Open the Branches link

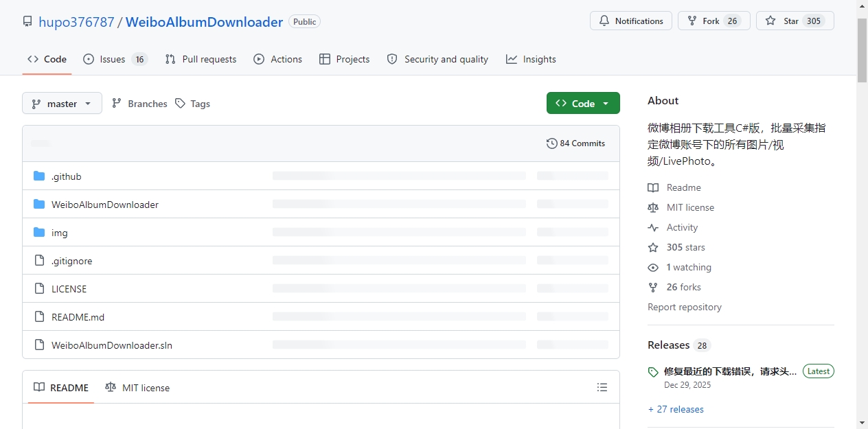click(x=139, y=104)
